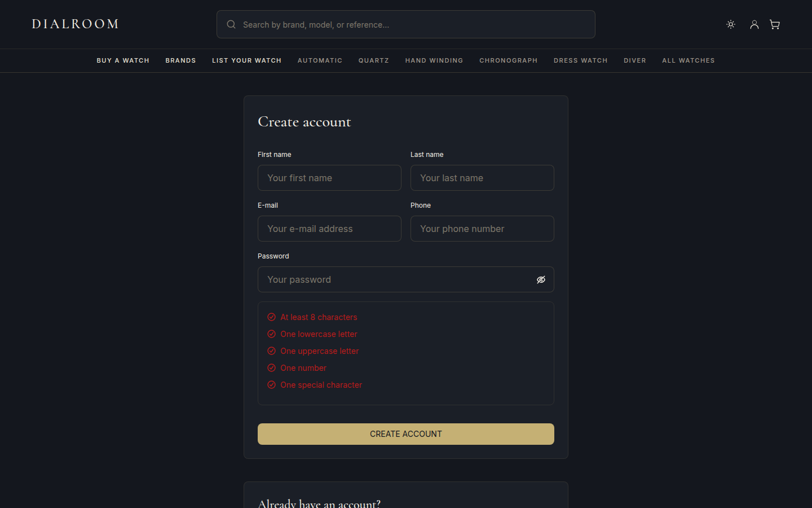Click the check icon beside One special character
812x508 pixels.
click(271, 385)
